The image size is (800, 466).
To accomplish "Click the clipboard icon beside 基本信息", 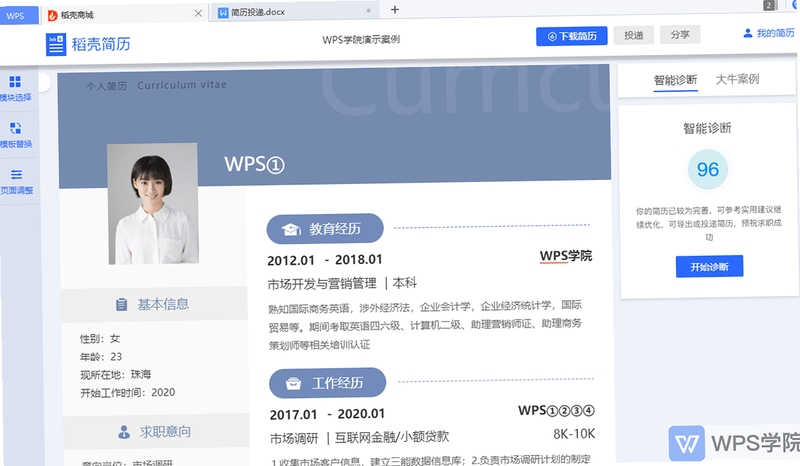I will pos(121,305).
